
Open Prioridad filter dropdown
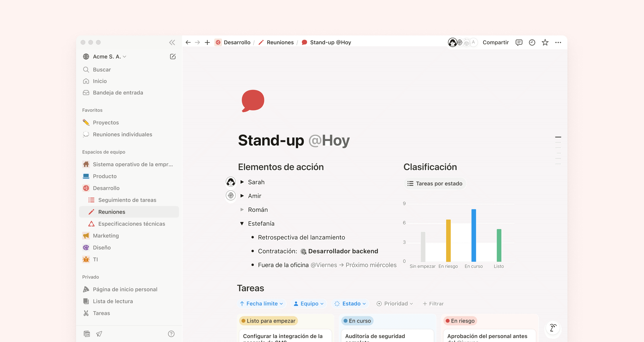(x=395, y=304)
